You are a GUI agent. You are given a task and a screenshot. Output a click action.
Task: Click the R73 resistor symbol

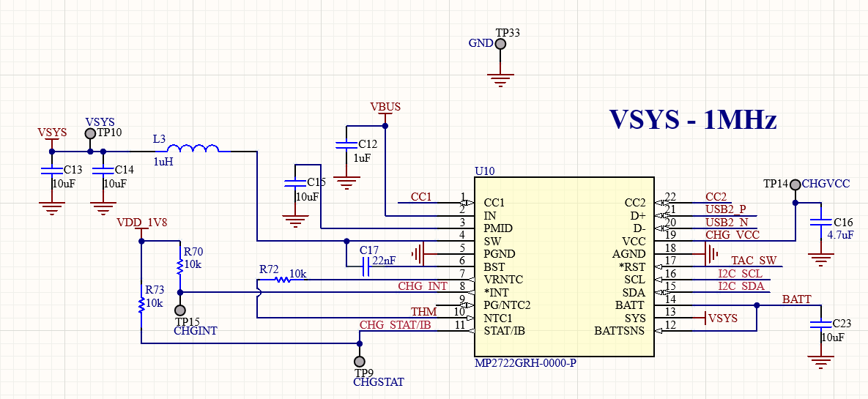pos(141,303)
